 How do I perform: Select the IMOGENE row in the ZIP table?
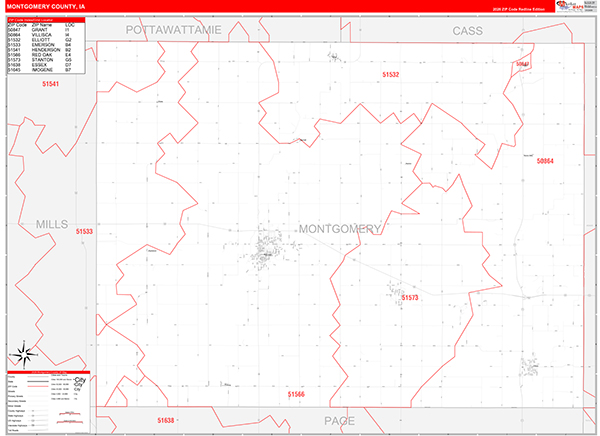tap(40, 70)
